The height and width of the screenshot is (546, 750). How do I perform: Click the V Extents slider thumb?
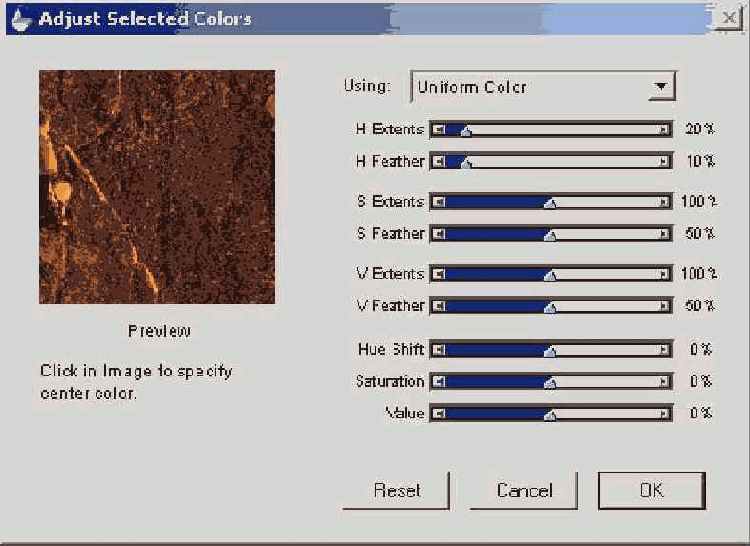(x=550, y=275)
